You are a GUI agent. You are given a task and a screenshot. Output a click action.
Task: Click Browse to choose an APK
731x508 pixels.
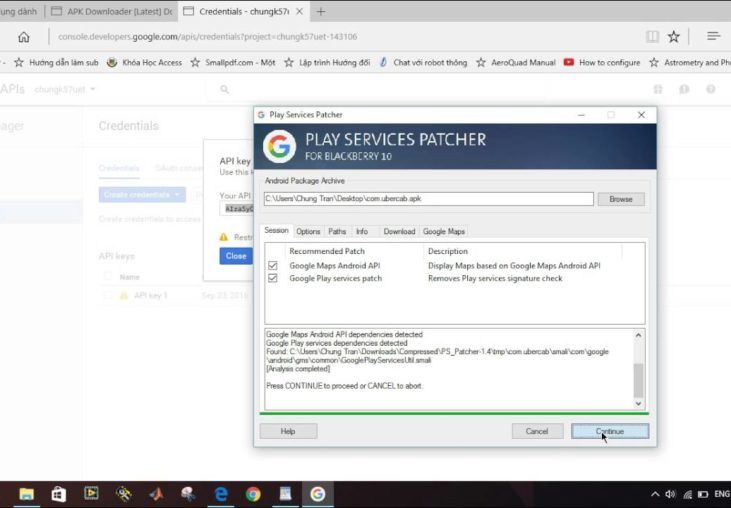tap(620, 199)
